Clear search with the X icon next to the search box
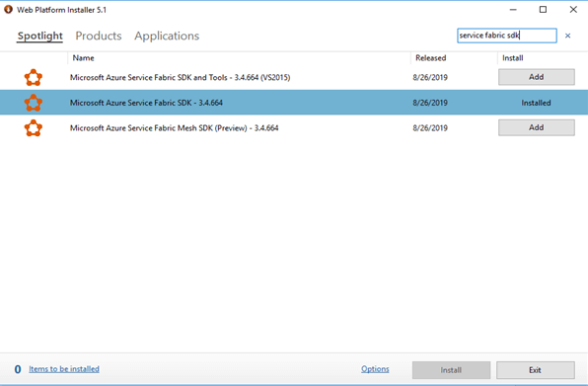The width and height of the screenshot is (588, 386). [x=567, y=36]
